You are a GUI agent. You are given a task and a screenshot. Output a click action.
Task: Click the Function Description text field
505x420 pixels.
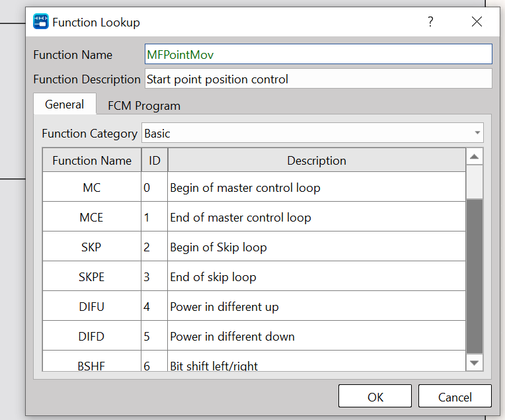click(x=318, y=79)
